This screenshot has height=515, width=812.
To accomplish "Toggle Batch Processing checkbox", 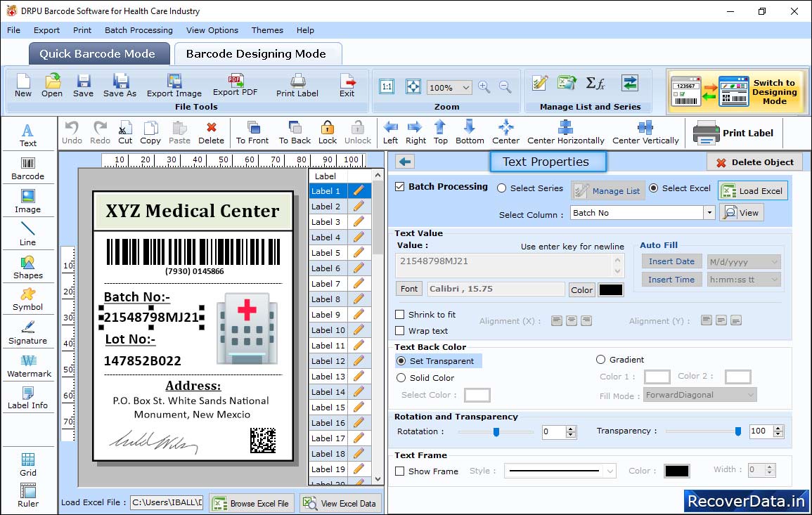I will (400, 186).
